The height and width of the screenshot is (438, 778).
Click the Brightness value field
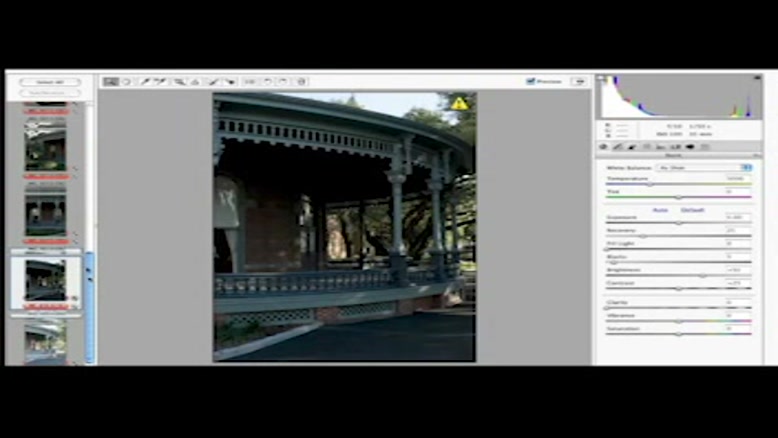click(736, 269)
